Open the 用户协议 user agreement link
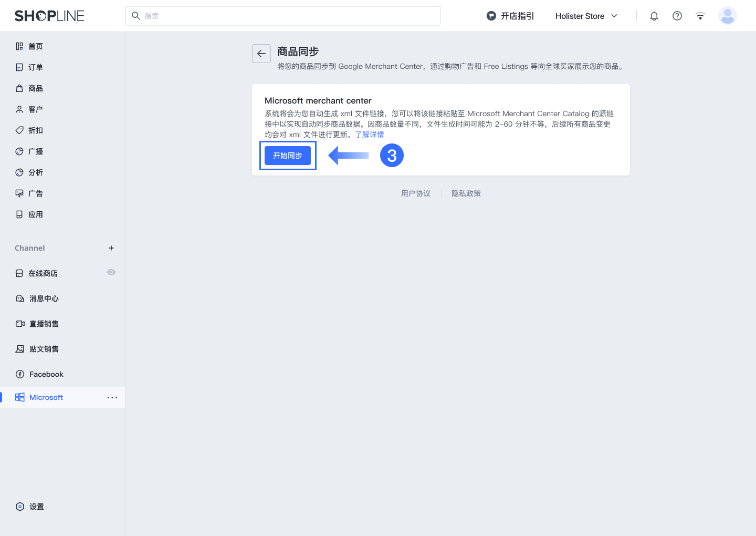The height and width of the screenshot is (536, 756). click(x=416, y=193)
